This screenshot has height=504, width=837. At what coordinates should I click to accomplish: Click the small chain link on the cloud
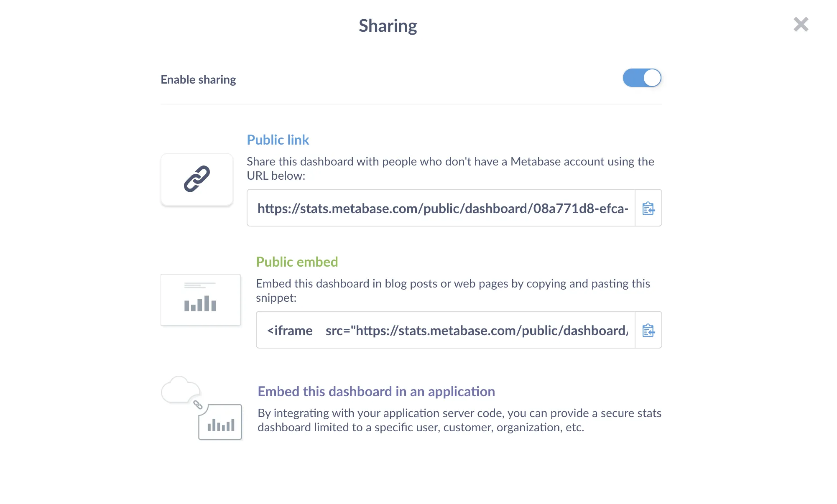[x=198, y=405]
